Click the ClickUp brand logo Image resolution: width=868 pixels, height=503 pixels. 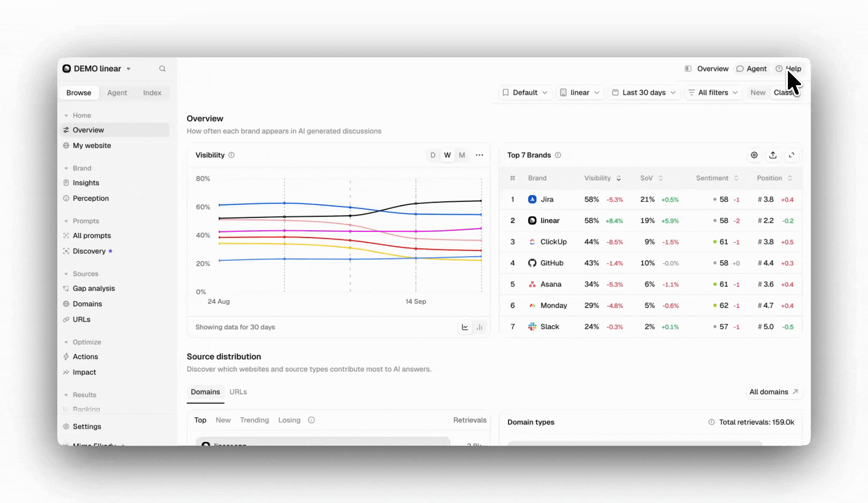[x=532, y=242]
